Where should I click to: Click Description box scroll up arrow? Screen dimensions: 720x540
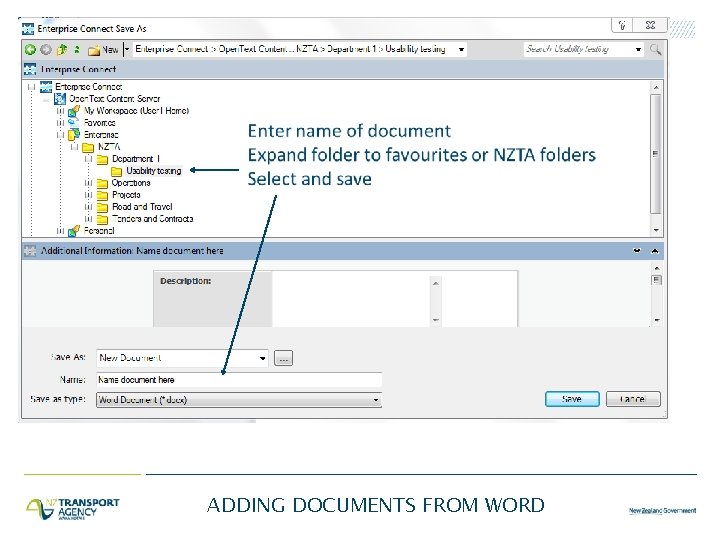coord(436,283)
